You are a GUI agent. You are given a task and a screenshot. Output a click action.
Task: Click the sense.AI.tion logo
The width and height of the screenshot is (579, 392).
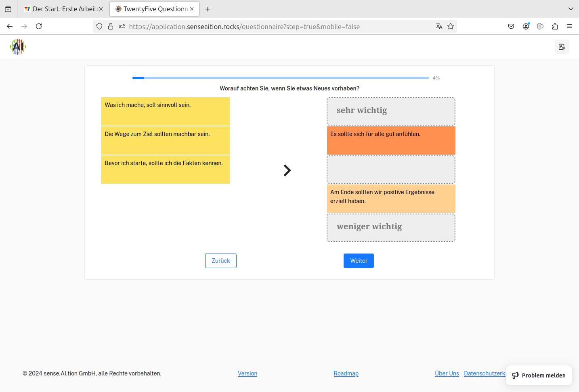(18, 47)
